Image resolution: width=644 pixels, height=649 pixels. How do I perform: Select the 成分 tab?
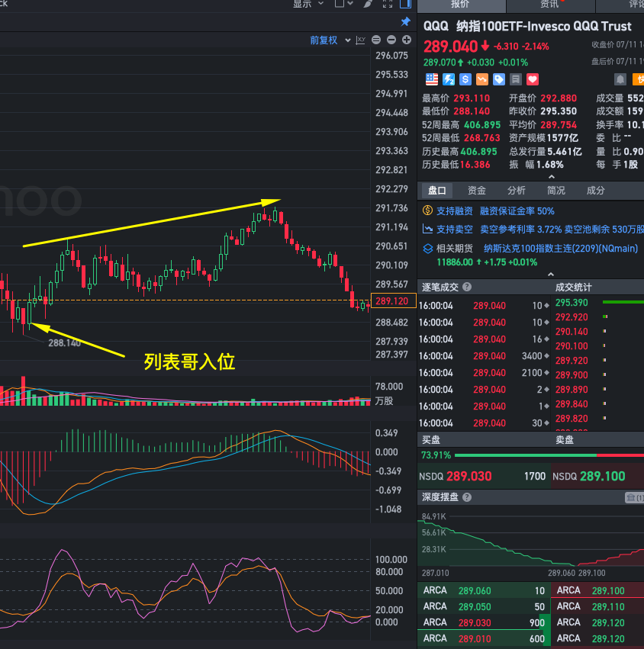click(595, 191)
